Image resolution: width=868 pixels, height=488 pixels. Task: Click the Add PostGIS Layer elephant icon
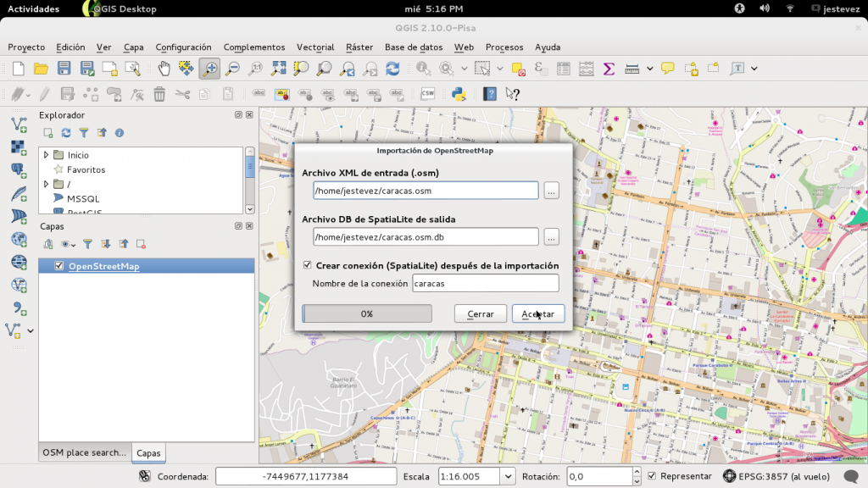point(19,169)
